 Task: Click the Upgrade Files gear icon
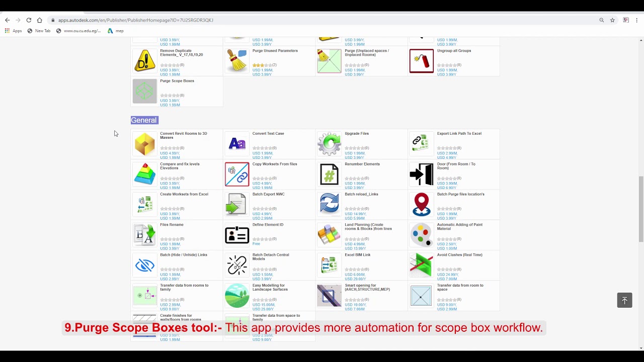coord(329,144)
